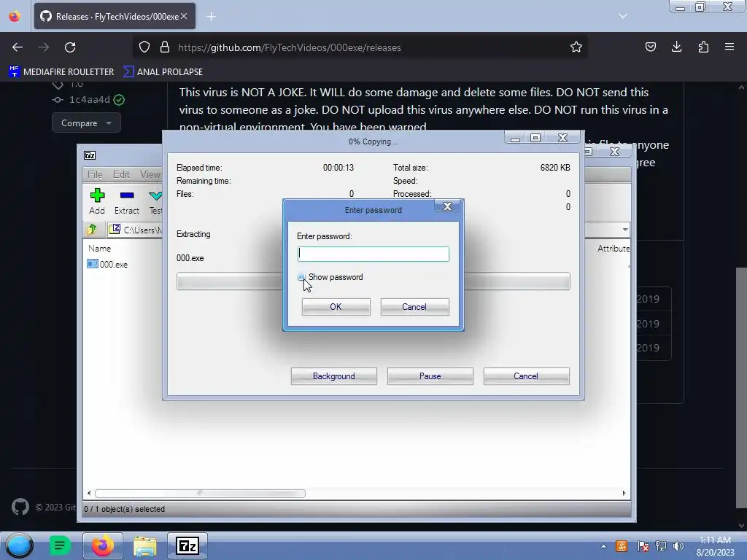This screenshot has height=560, width=747.
Task: Open the Firefox extensions menu
Action: pos(703,47)
